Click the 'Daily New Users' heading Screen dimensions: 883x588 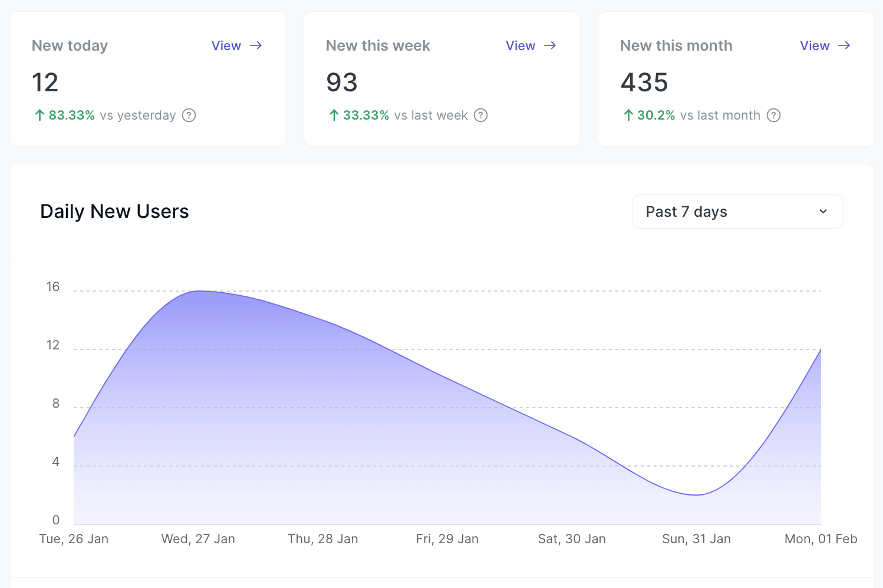(114, 212)
